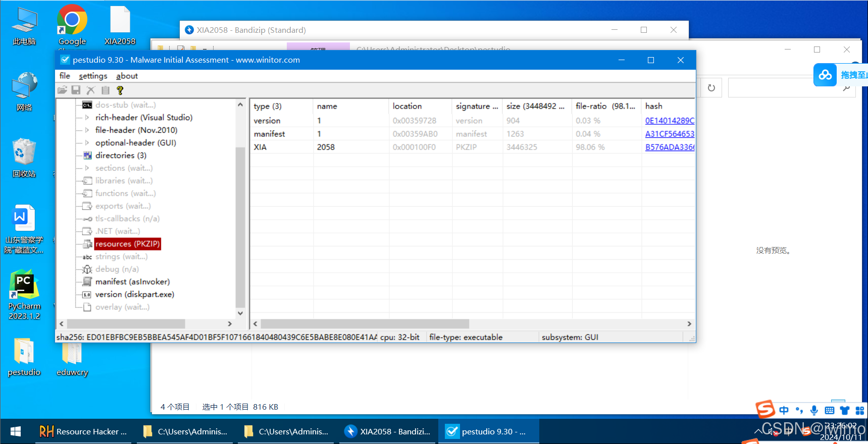Sort by the name column header
Image resolution: width=868 pixels, height=444 pixels.
[x=351, y=106]
